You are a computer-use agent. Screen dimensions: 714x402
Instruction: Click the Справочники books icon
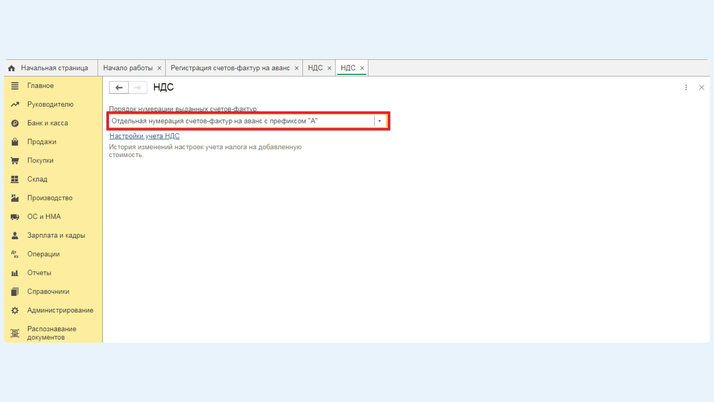15,291
